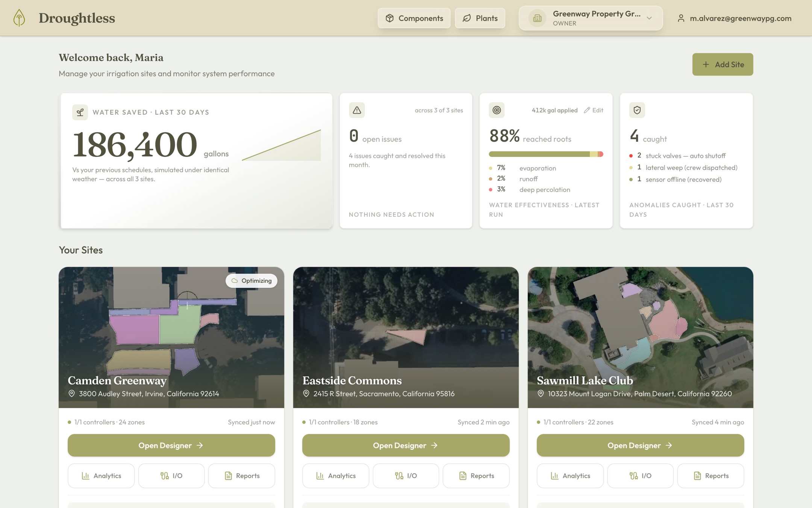The width and height of the screenshot is (812, 508).
Task: Click the Eastside Commons location pin icon
Action: (306, 394)
